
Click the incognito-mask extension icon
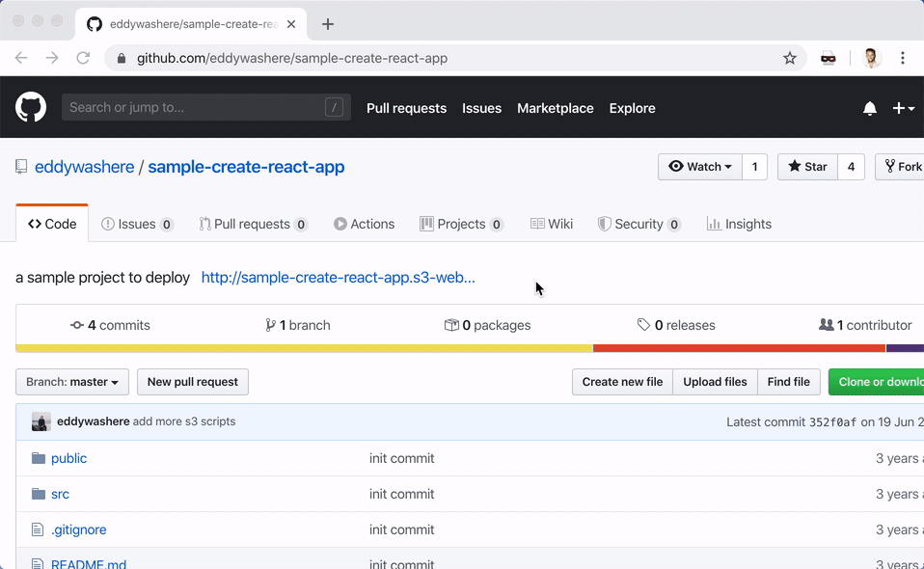coord(828,58)
